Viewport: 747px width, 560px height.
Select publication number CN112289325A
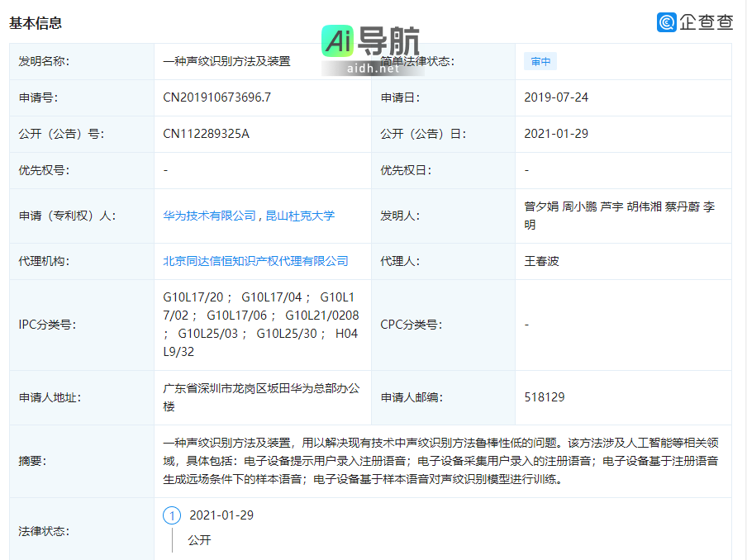[206, 134]
